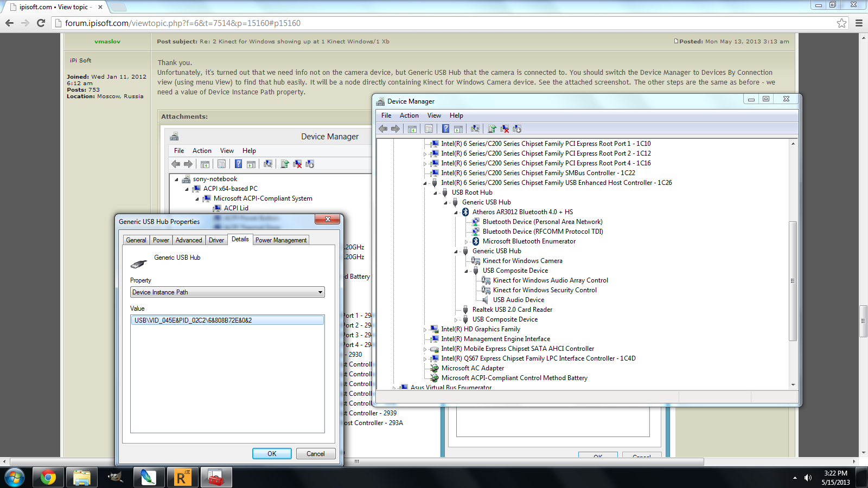Switch to Driver tab in properties dialog
Image resolution: width=868 pixels, height=488 pixels.
pos(216,240)
